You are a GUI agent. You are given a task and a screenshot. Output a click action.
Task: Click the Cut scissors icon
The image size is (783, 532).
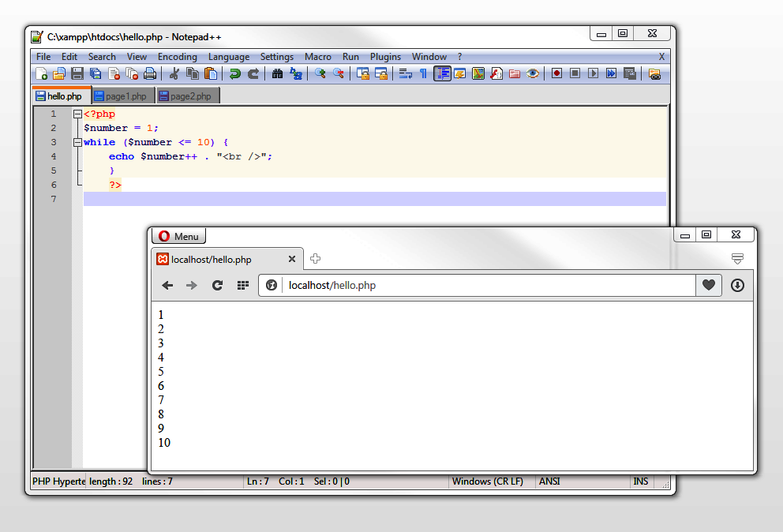[x=174, y=73]
